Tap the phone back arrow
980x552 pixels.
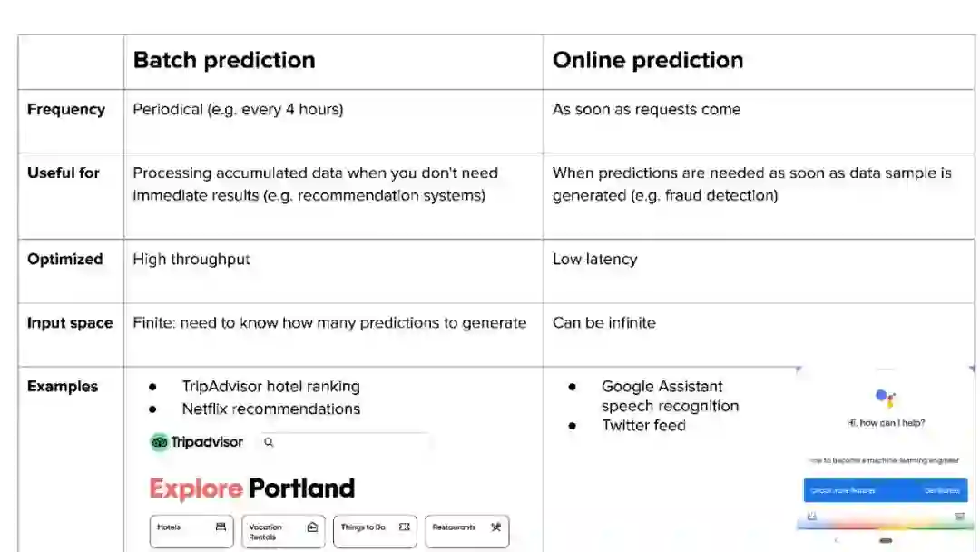coord(837,540)
